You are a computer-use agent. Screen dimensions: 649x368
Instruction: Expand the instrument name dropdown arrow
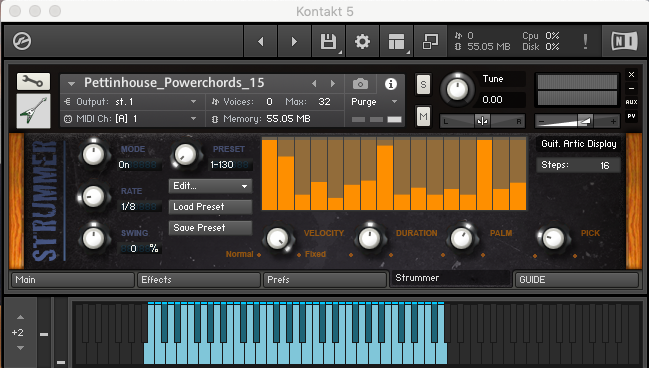point(71,84)
